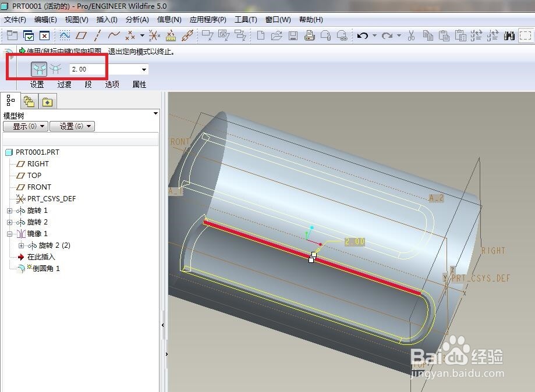This screenshot has height=392, width=535.
Task: Click the mail with link icon
Action: coord(342,35)
